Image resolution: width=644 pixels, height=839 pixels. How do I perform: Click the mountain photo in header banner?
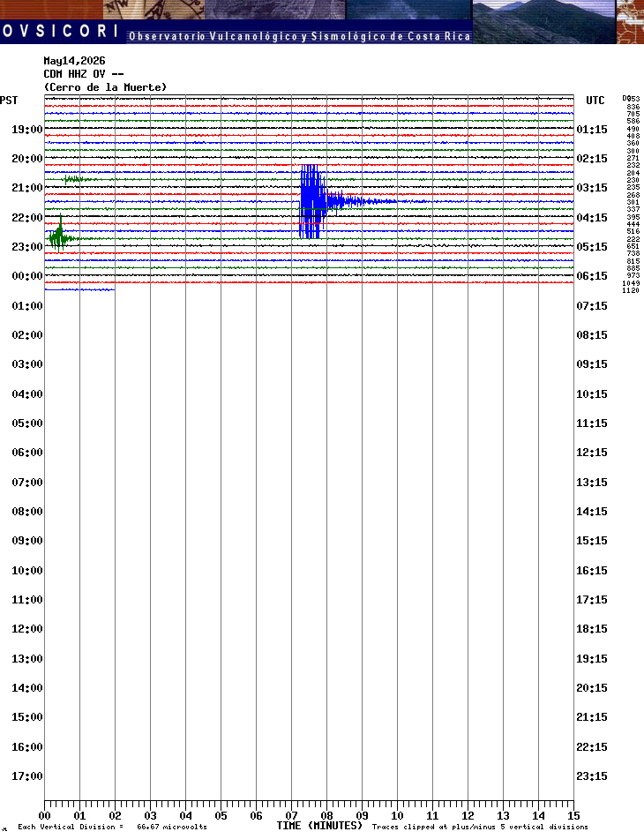click(x=544, y=21)
